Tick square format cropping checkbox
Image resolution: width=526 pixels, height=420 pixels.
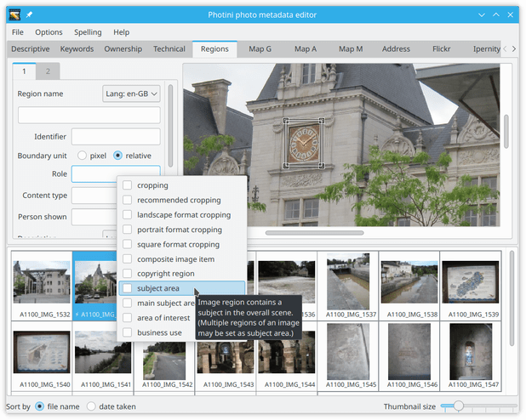[127, 244]
